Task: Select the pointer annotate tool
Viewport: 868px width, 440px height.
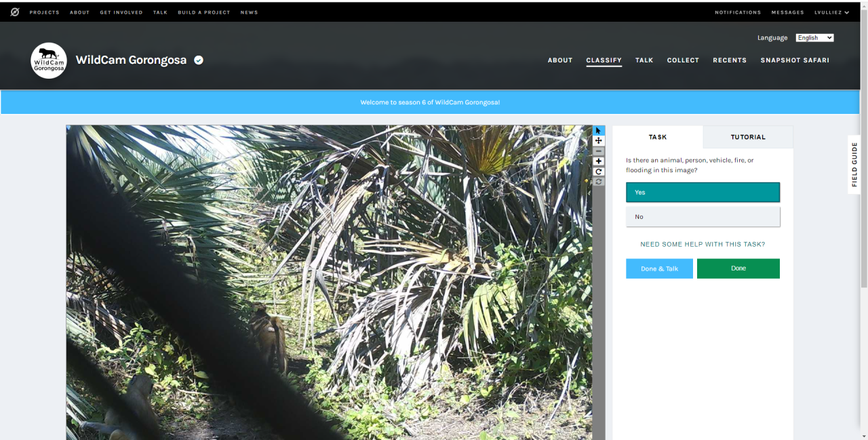Action: [x=599, y=130]
